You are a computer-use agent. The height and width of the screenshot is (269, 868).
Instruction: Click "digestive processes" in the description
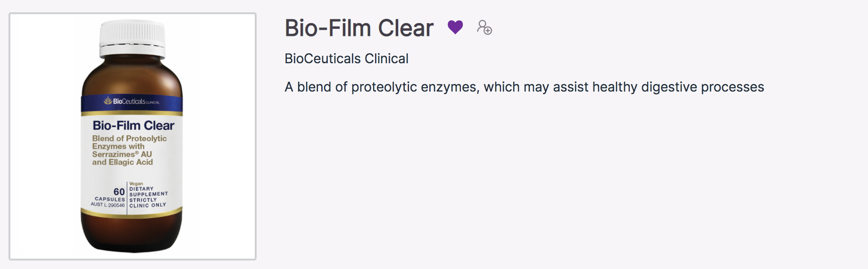[x=702, y=87]
